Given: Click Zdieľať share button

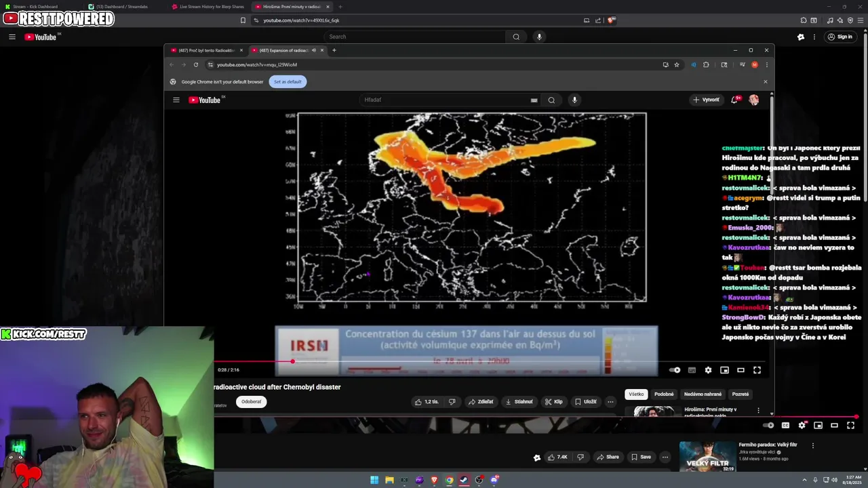Looking at the screenshot, I should pyautogui.click(x=480, y=401).
